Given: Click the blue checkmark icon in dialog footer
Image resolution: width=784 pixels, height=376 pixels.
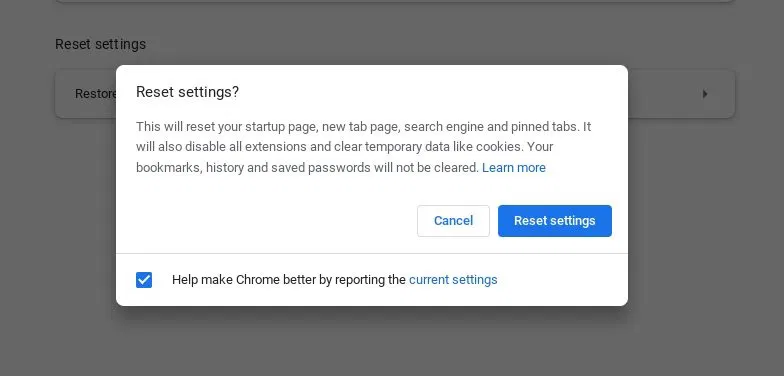Looking at the screenshot, I should tap(144, 280).
